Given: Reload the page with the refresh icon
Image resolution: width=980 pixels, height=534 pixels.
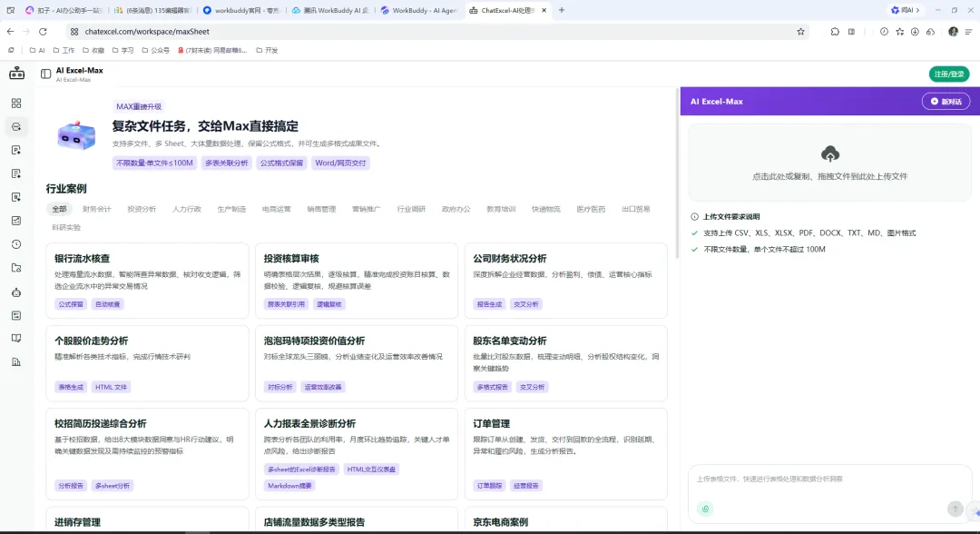Looking at the screenshot, I should (x=43, y=31).
